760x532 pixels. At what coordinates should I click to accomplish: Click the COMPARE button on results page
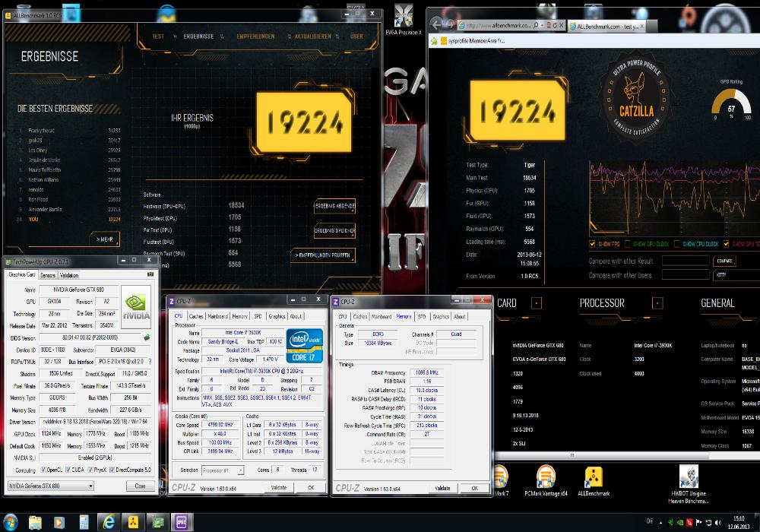[x=724, y=261]
